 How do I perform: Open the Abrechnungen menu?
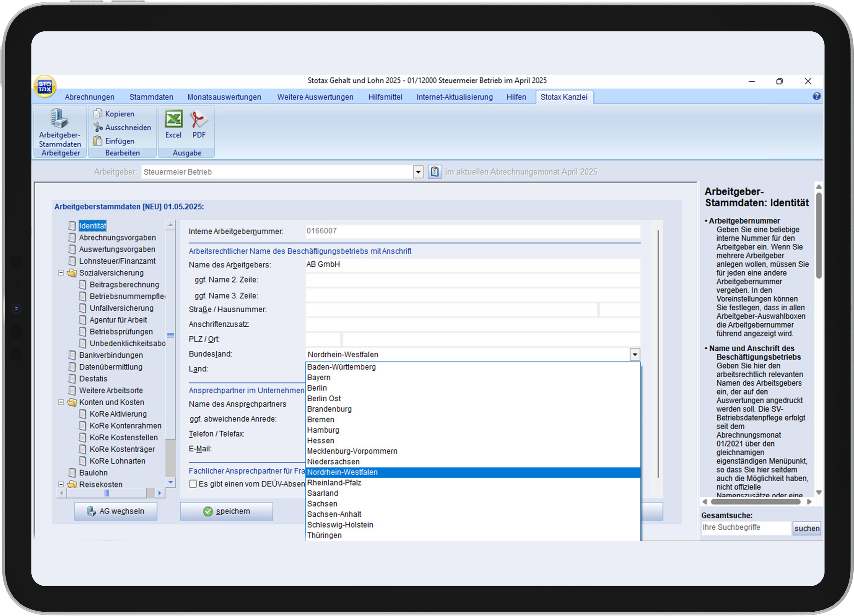pyautogui.click(x=90, y=97)
